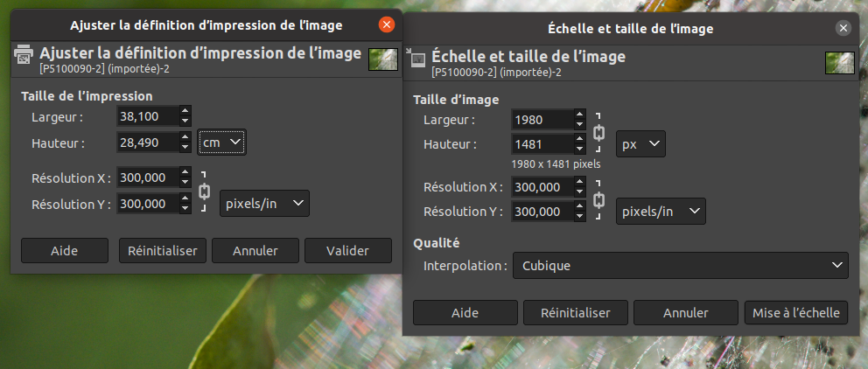
Task: Click image thumbnail in Échelle et taille dialog
Action: pos(840,62)
